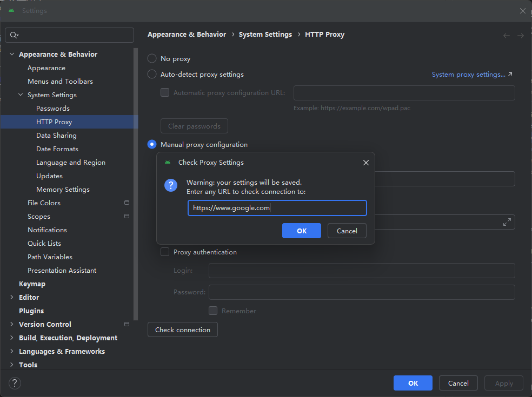Click the forward navigation arrow
The image size is (532, 397).
(x=521, y=35)
